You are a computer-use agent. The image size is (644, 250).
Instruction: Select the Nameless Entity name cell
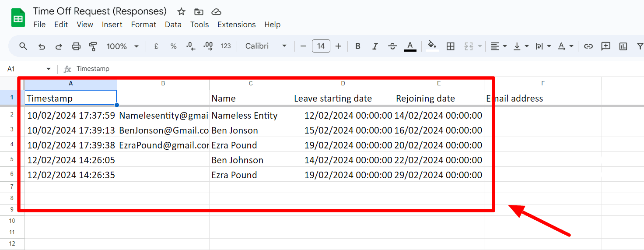pyautogui.click(x=251, y=116)
